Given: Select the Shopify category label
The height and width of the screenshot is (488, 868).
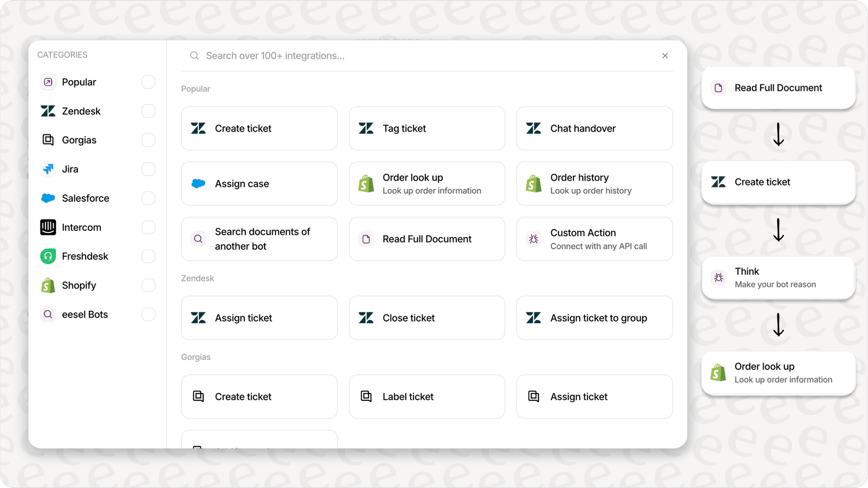Looking at the screenshot, I should 79,286.
